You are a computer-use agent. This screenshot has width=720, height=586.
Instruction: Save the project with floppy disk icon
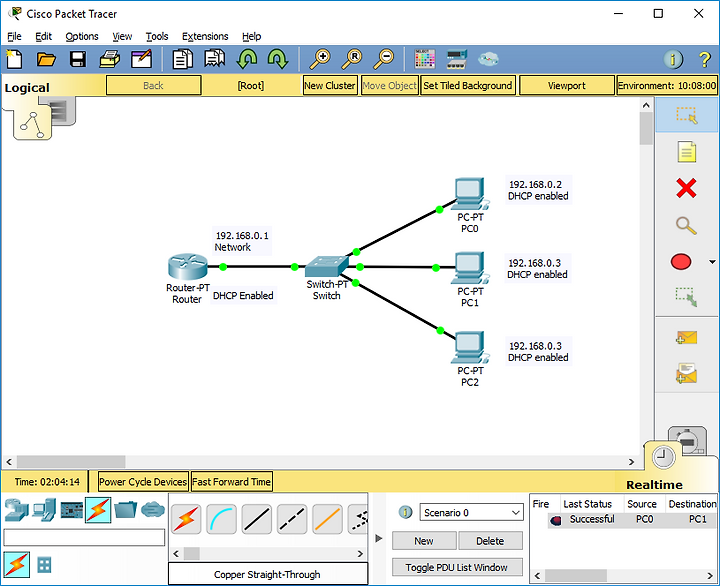coord(78,60)
